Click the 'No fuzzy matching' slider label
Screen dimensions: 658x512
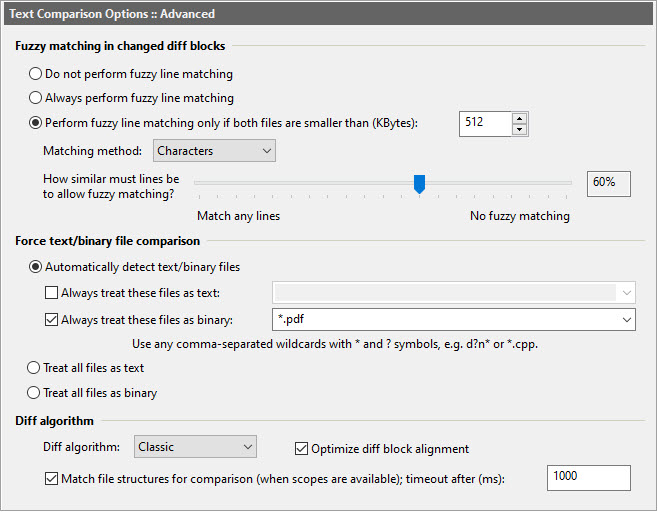click(520, 216)
